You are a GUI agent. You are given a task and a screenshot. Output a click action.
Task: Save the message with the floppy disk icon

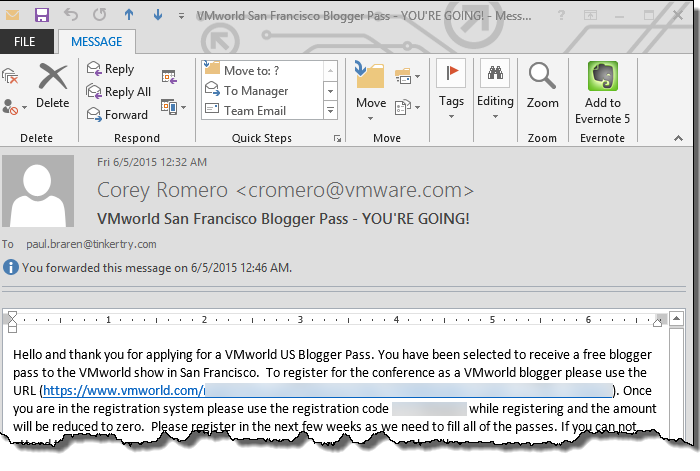click(x=42, y=15)
